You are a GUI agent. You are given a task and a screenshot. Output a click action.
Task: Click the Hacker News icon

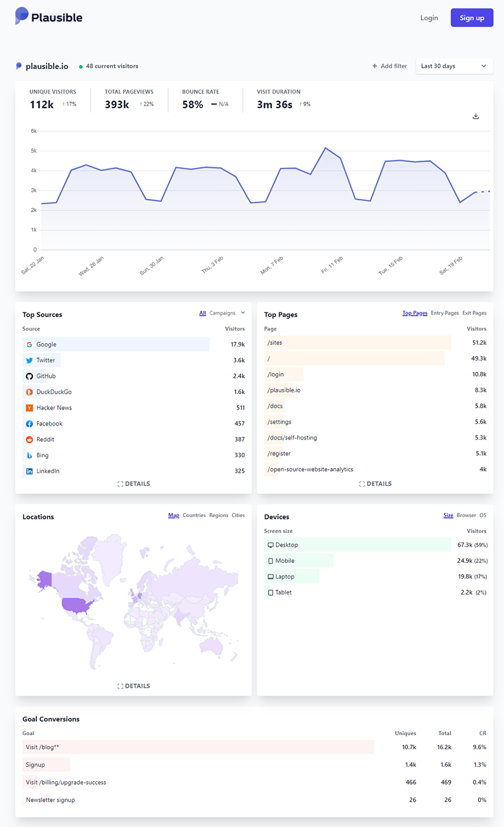pyautogui.click(x=29, y=408)
